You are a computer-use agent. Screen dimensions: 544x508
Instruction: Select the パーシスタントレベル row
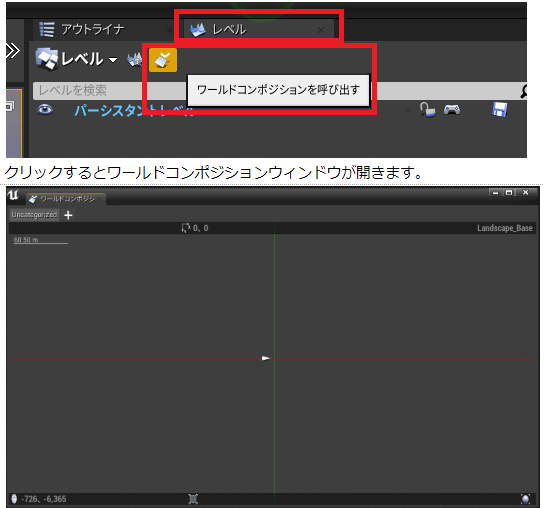(x=278, y=110)
